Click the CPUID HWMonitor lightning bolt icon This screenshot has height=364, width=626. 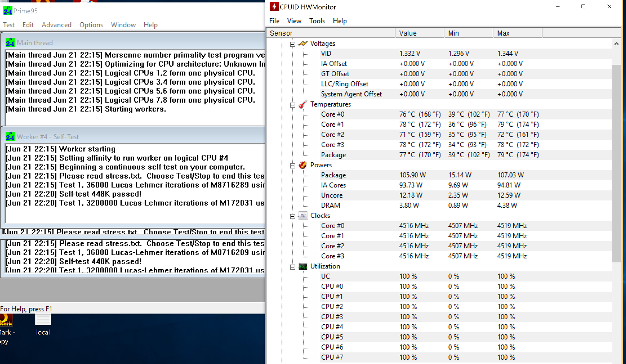pos(274,7)
